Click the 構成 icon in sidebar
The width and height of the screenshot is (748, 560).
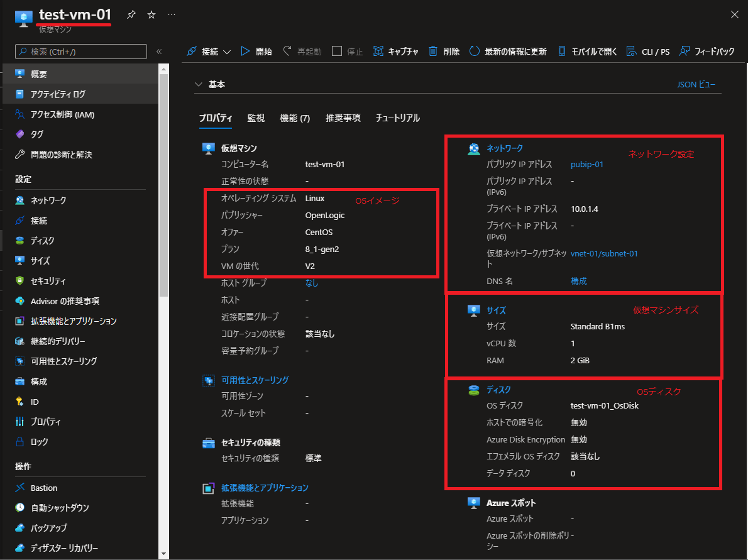click(19, 382)
